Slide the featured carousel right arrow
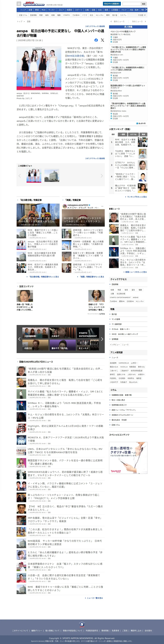 tap(102, 339)
